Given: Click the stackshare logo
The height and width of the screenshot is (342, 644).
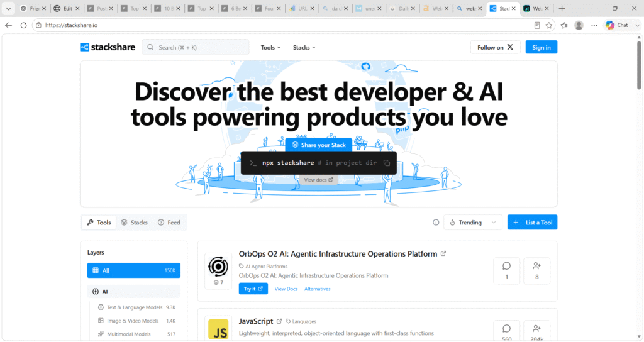Looking at the screenshot, I should 108,47.
